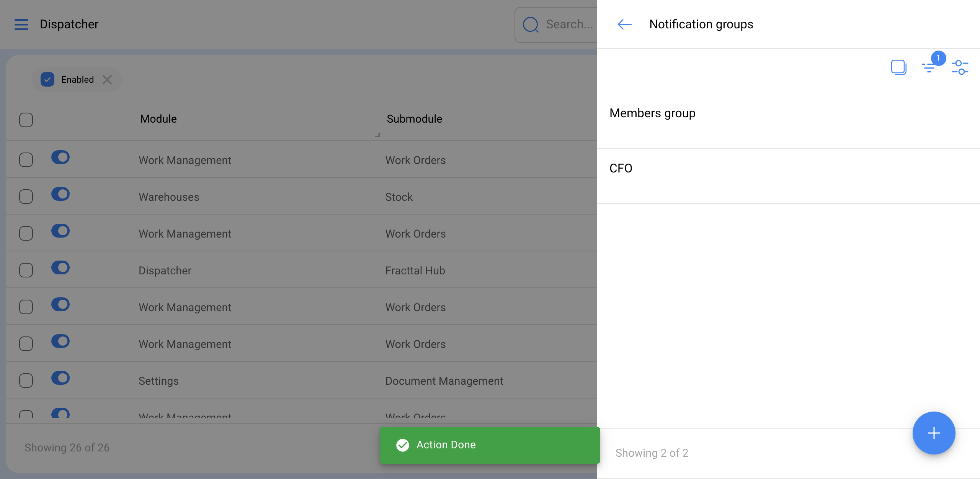980x479 pixels.
Task: Check the Settings row checkbox
Action: pyautogui.click(x=26, y=381)
